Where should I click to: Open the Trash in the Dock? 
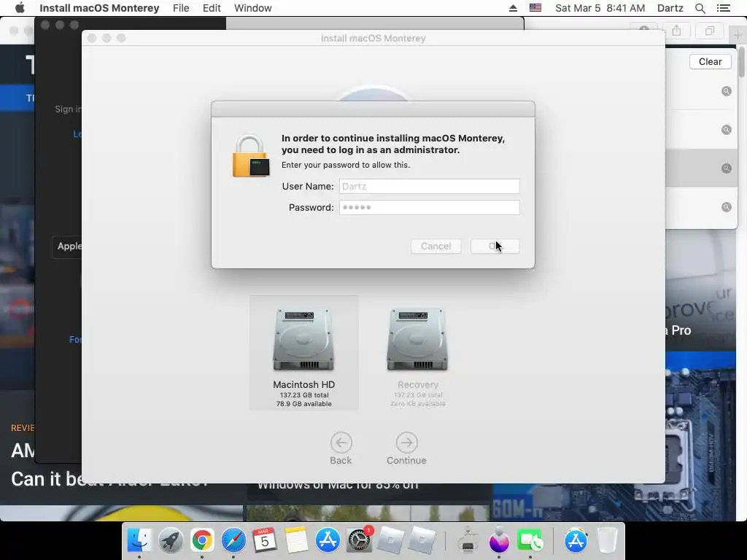(x=607, y=540)
